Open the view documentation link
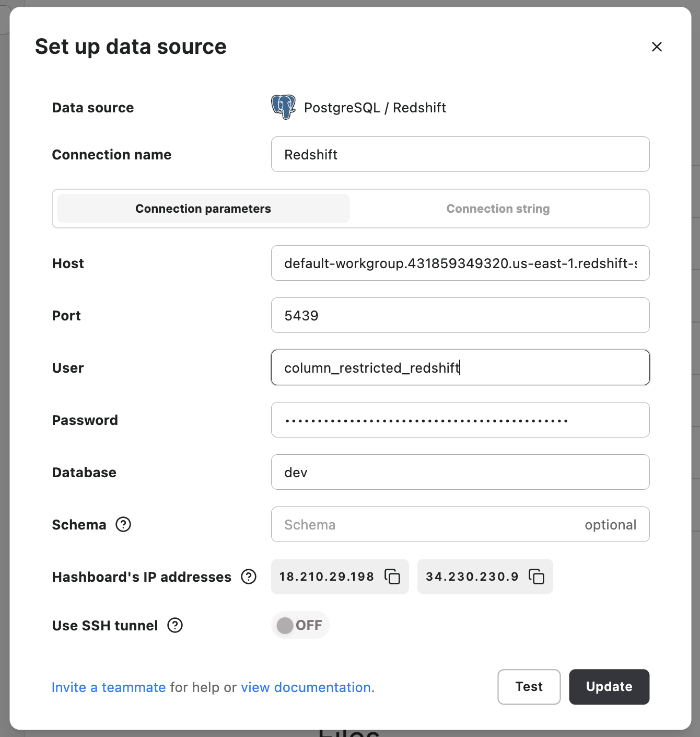Screen dimensions: 700x737 pyautogui.click(x=306, y=687)
